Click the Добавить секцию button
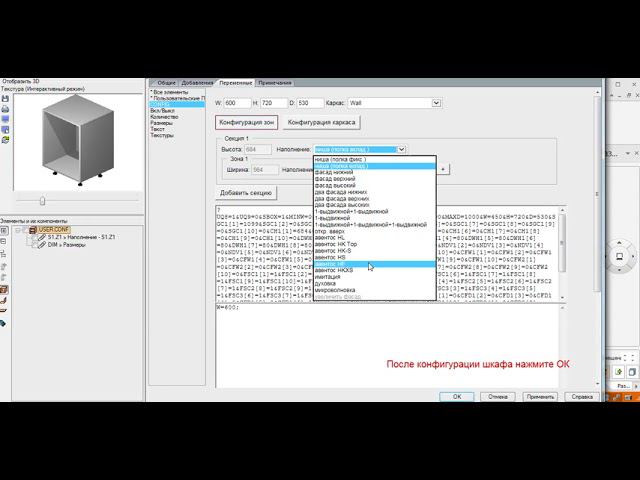640x480 pixels. point(246,193)
